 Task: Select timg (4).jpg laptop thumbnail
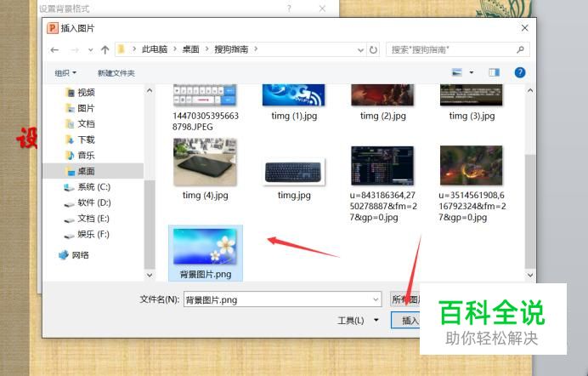coord(205,162)
